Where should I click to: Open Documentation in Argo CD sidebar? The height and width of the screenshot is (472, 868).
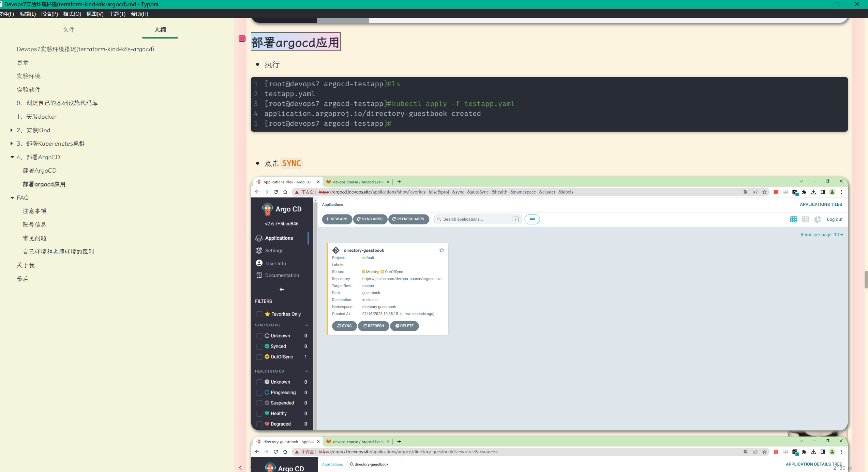(282, 275)
